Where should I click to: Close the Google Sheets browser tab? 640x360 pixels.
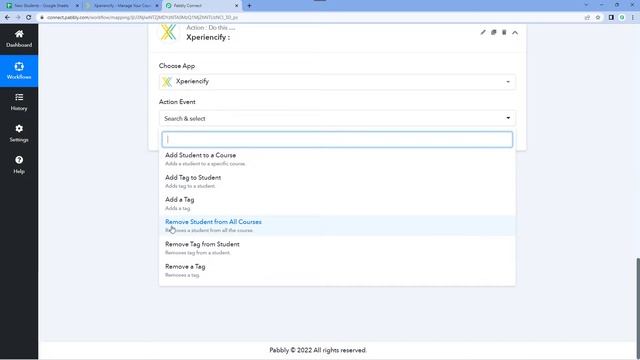click(77, 6)
